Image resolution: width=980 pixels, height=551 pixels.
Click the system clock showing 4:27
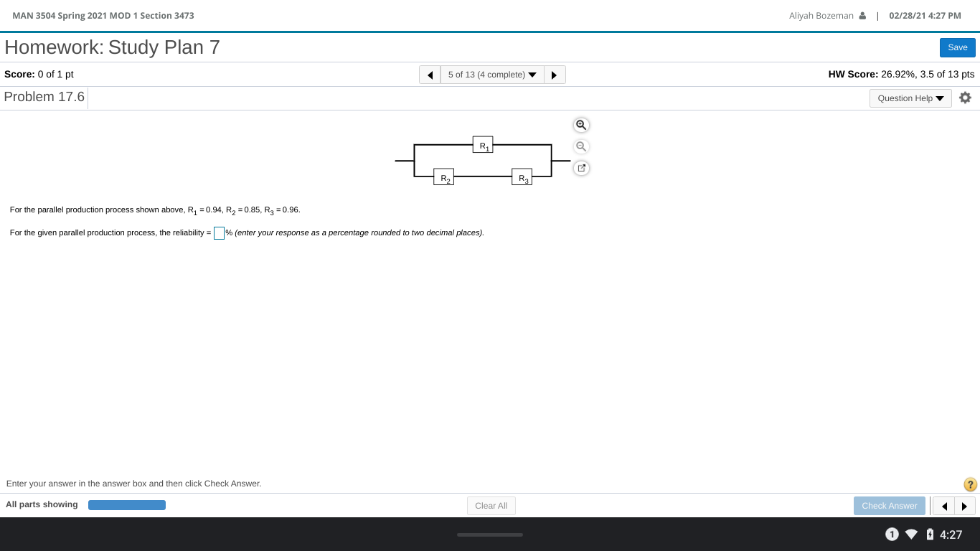point(951,534)
